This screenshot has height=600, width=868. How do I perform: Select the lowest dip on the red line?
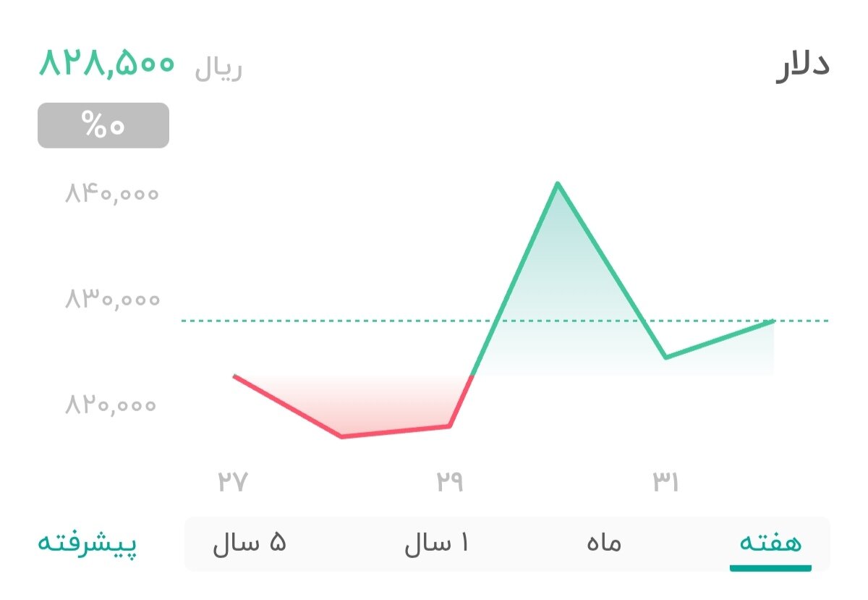click(x=341, y=436)
